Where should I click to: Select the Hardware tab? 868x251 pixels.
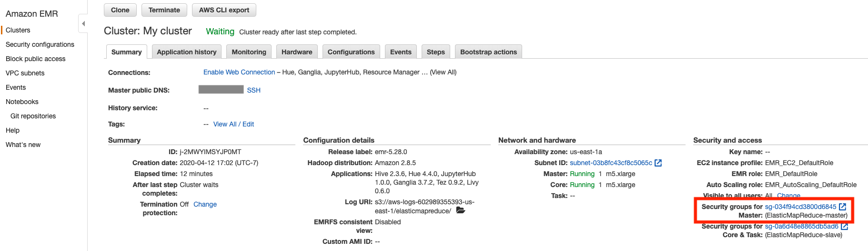click(x=297, y=52)
